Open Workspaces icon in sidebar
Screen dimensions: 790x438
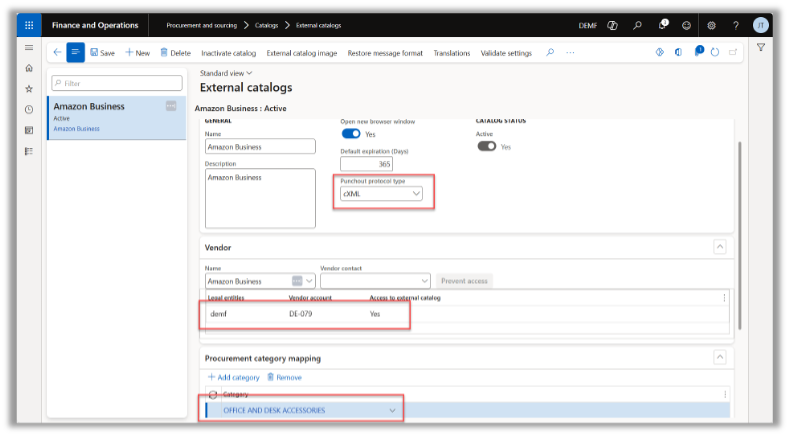[29, 130]
